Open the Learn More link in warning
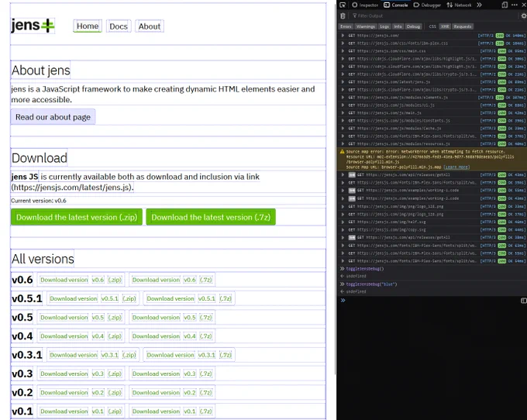The height and width of the screenshot is (420, 527). pyautogui.click(x=456, y=167)
